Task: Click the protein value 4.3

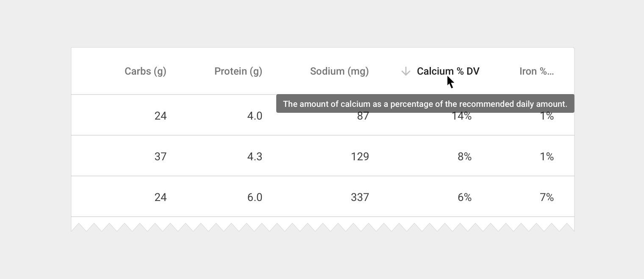Action: click(255, 156)
